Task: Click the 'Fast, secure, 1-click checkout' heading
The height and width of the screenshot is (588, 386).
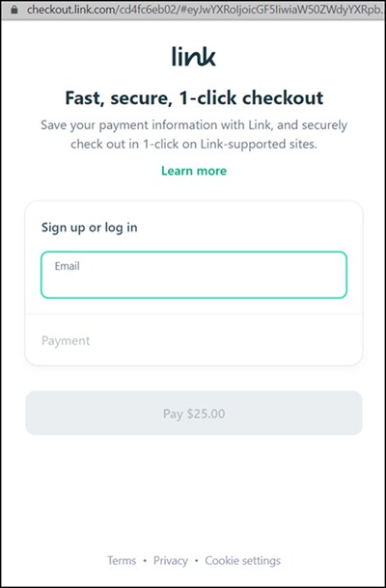Action: pyautogui.click(x=194, y=98)
